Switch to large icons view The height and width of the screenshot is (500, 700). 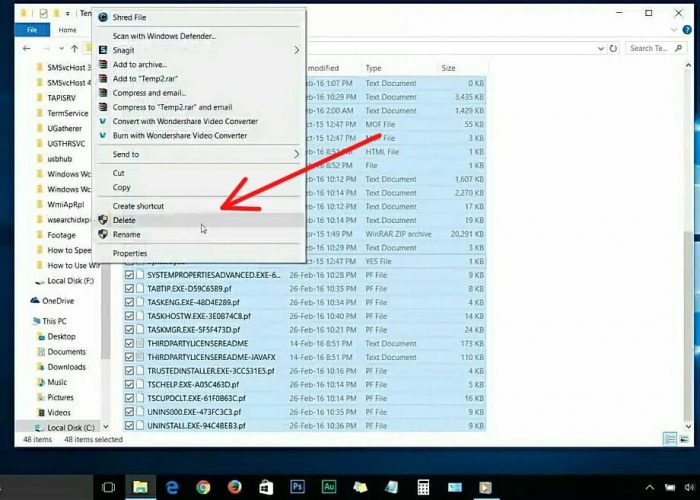click(x=684, y=439)
